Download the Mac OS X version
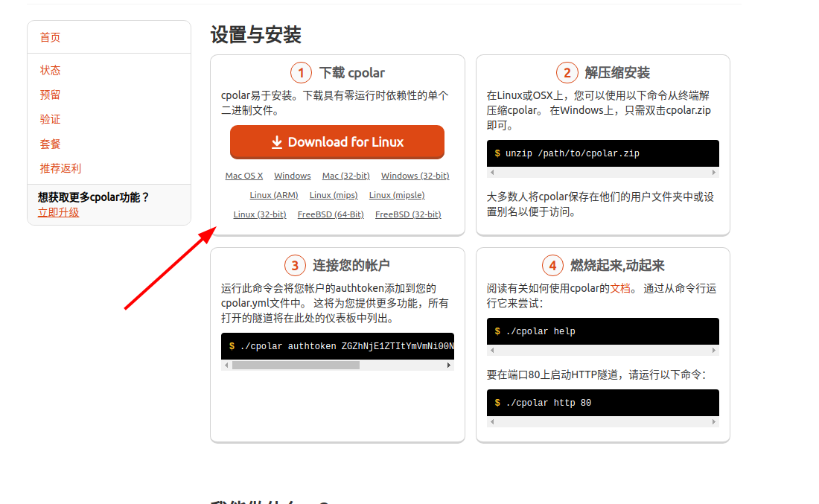This screenshot has height=504, width=819. coord(243,176)
